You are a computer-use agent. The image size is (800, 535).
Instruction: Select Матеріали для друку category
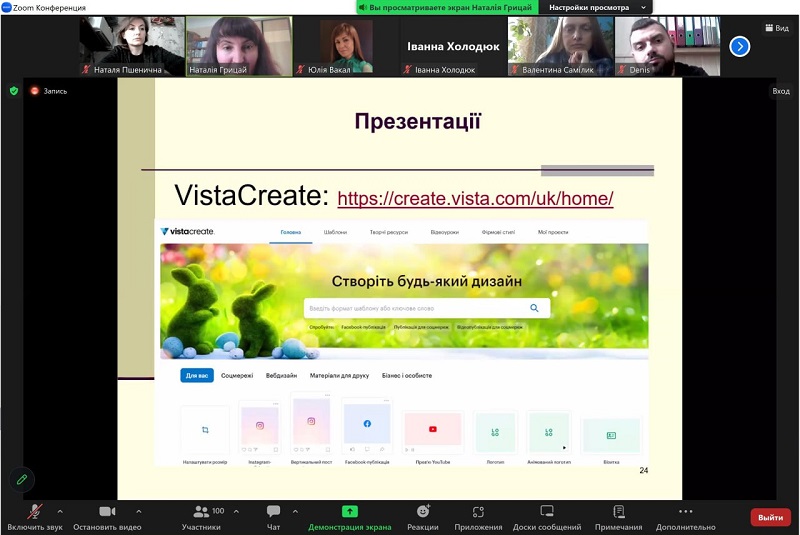339,375
